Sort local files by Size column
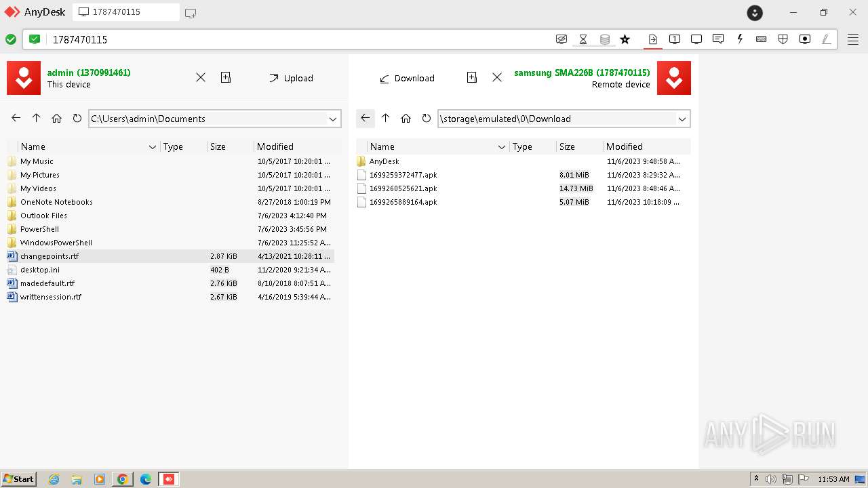Viewport: 868px width, 488px height. coord(230,146)
